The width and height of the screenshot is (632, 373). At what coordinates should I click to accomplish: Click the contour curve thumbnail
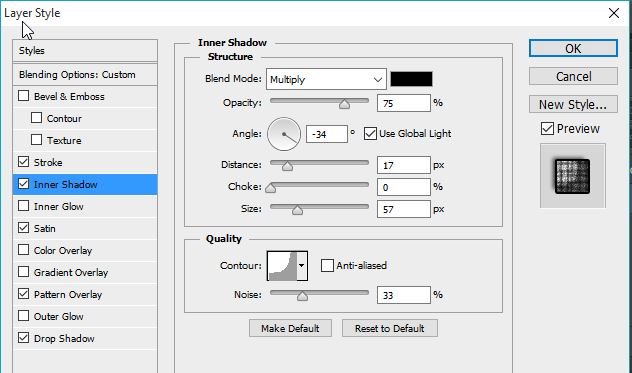282,265
